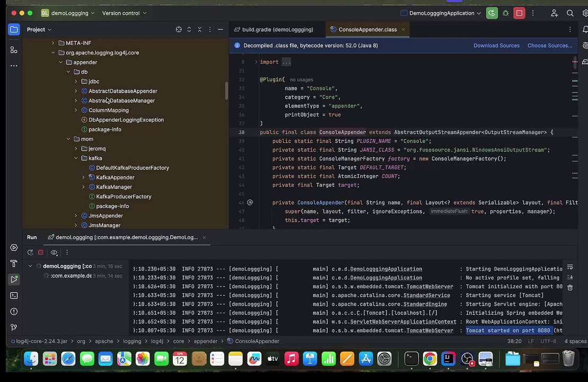The image size is (588, 382).
Task: Click 38:20 cursor position in status bar
Action: click(x=514, y=341)
